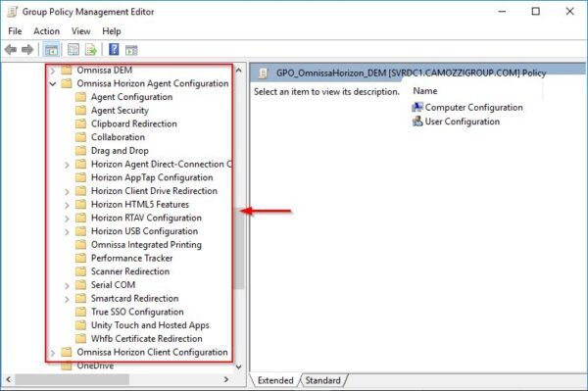588x391 pixels.
Task: Maximize the Group Policy Management Editor window
Action: pyautogui.click(x=536, y=11)
